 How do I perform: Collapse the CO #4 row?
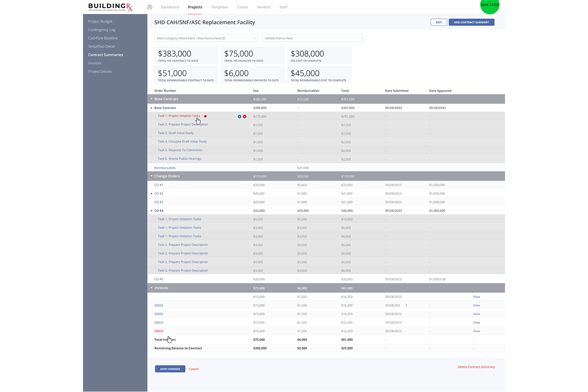pyautogui.click(x=151, y=211)
